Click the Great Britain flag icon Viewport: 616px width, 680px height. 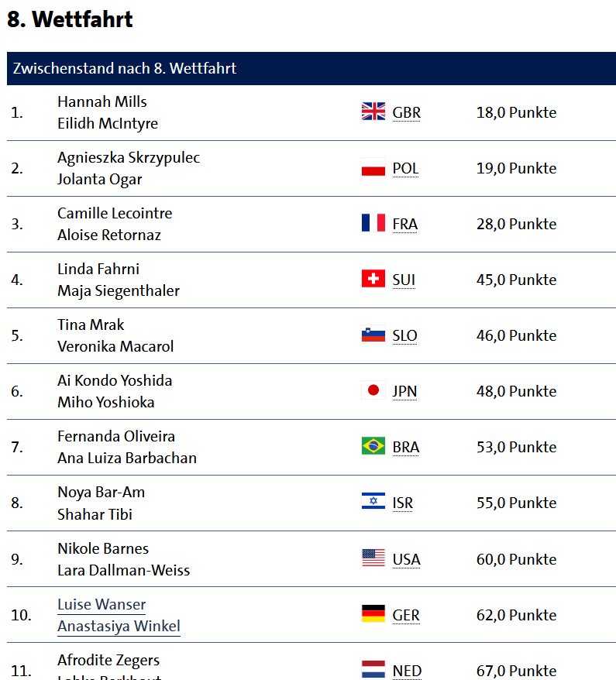(373, 112)
